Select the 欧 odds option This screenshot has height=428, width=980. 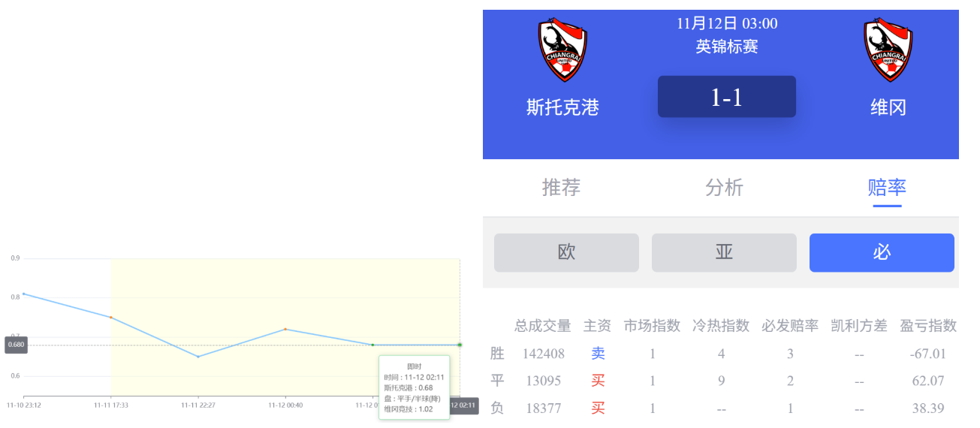(566, 252)
